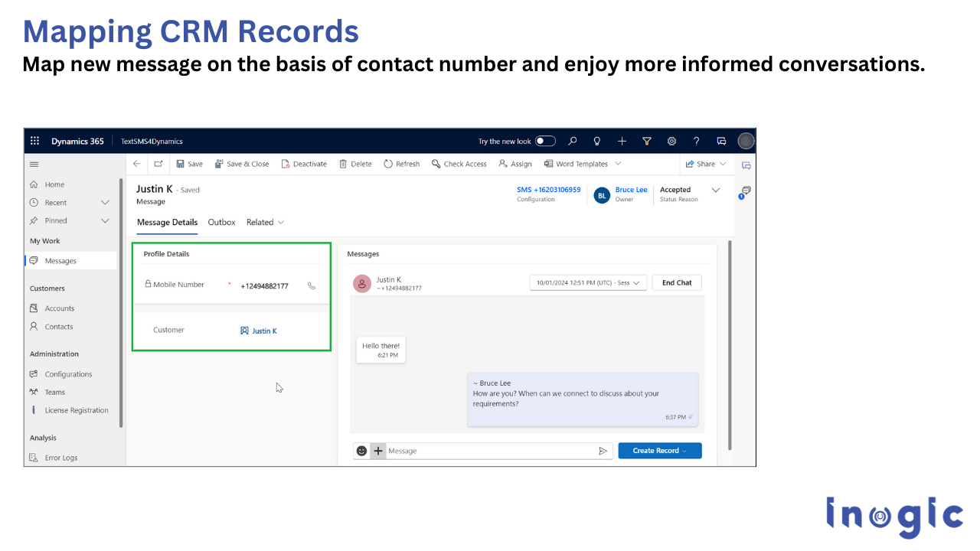Click the Share button

pyautogui.click(x=701, y=164)
